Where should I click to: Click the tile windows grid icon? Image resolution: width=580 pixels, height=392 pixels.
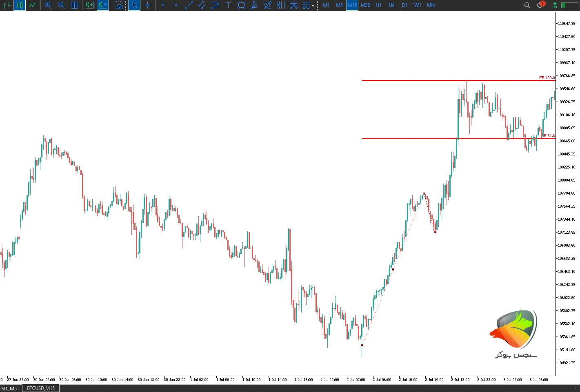(x=74, y=5)
